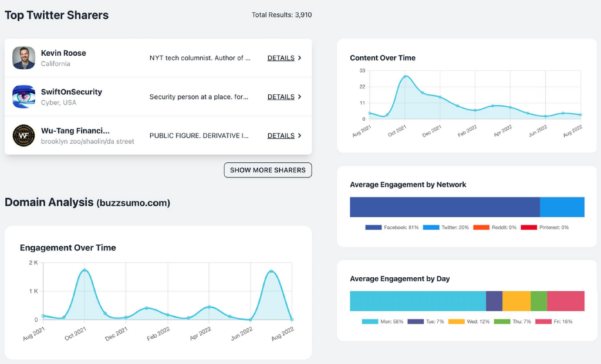Click Wu-Tang Financial's logo avatar
The width and height of the screenshot is (601, 364).
tap(24, 135)
